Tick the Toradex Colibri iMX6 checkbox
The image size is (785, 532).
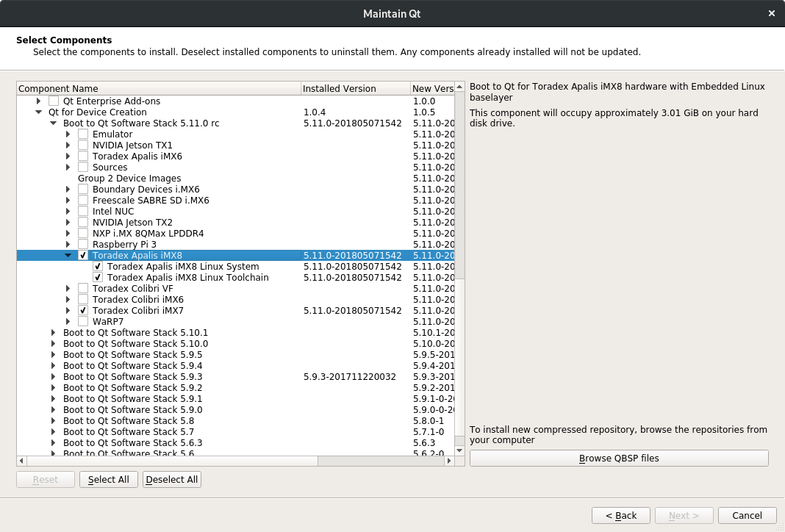(83, 299)
